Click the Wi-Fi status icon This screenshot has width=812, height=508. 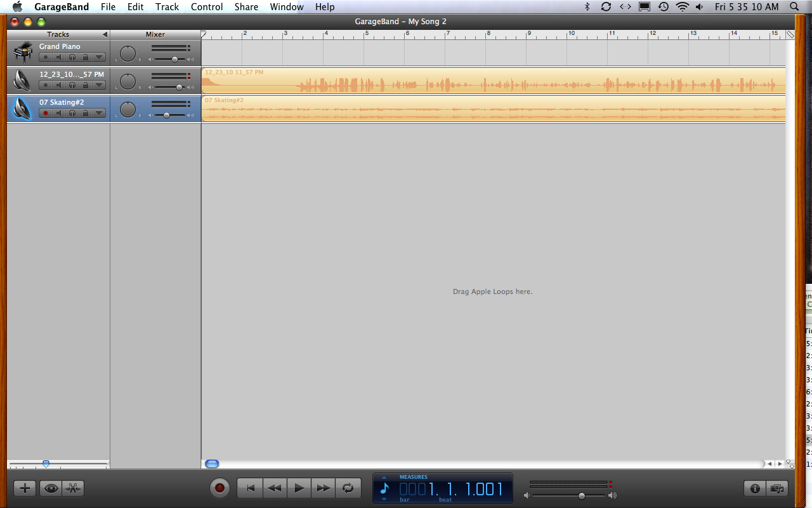tap(682, 7)
